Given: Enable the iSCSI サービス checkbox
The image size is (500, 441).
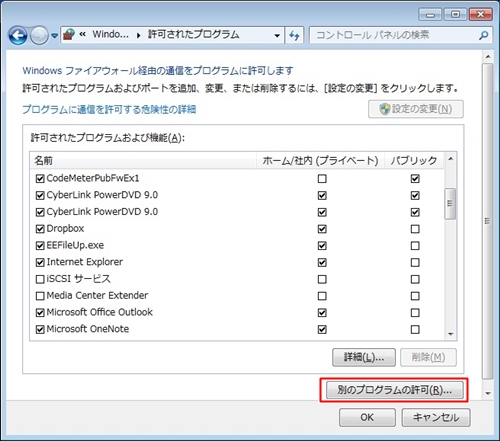Looking at the screenshot, I should click(40, 279).
